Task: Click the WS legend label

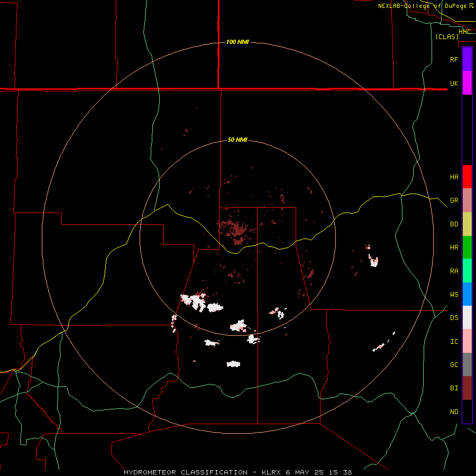Action: click(454, 295)
